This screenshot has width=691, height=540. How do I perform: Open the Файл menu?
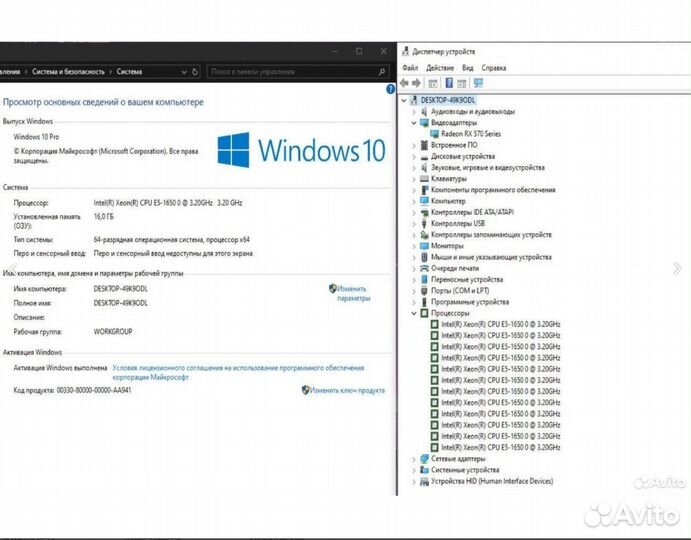(410, 67)
